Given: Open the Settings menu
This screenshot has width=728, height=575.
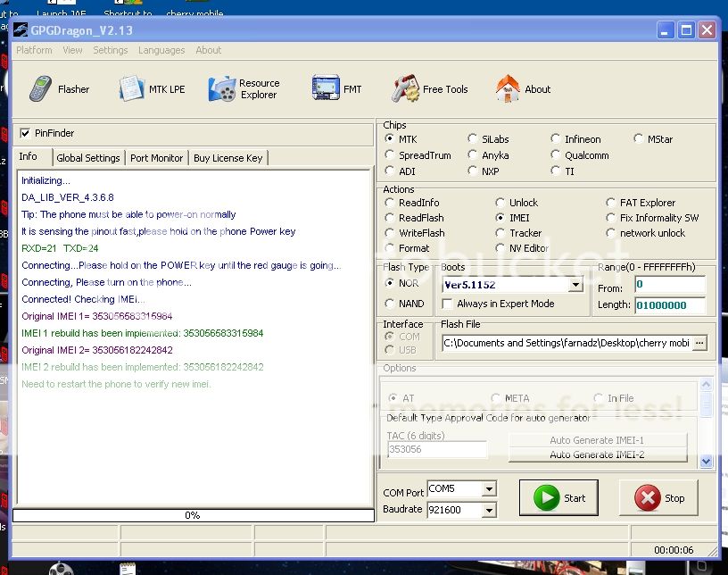Looking at the screenshot, I should pyautogui.click(x=111, y=50).
